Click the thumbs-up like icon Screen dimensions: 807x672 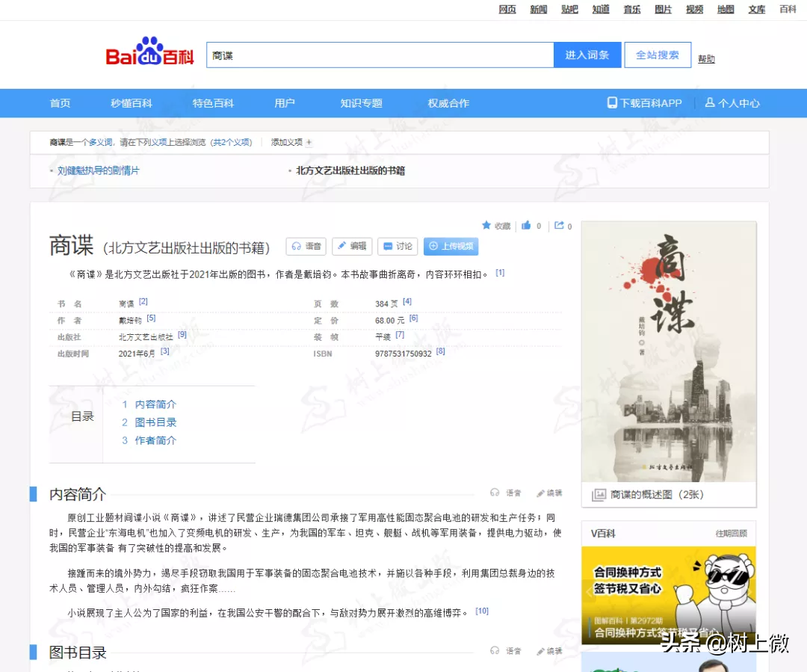point(527,225)
